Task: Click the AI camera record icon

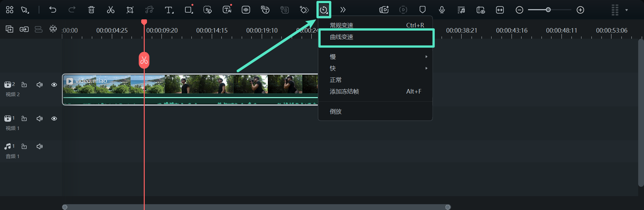Action: (x=384, y=10)
